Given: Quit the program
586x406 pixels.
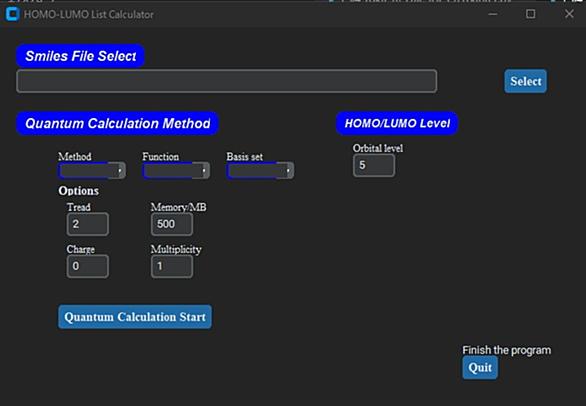Looking at the screenshot, I should tap(480, 367).
